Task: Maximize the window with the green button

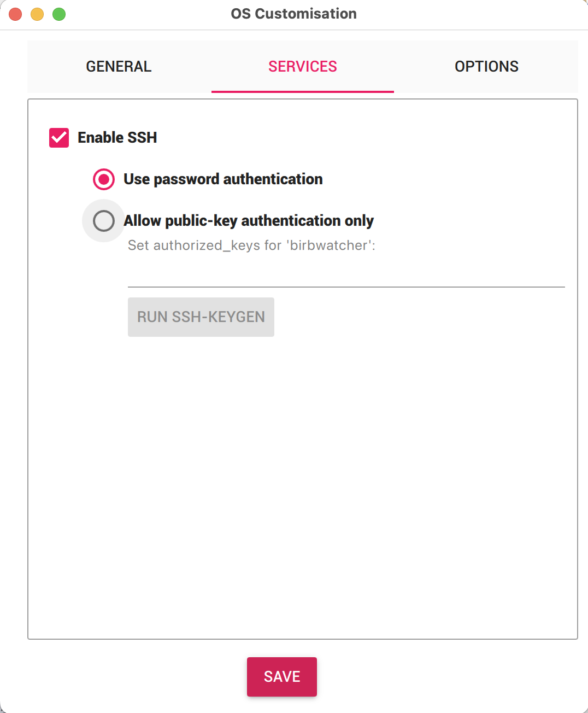Action: tap(59, 14)
